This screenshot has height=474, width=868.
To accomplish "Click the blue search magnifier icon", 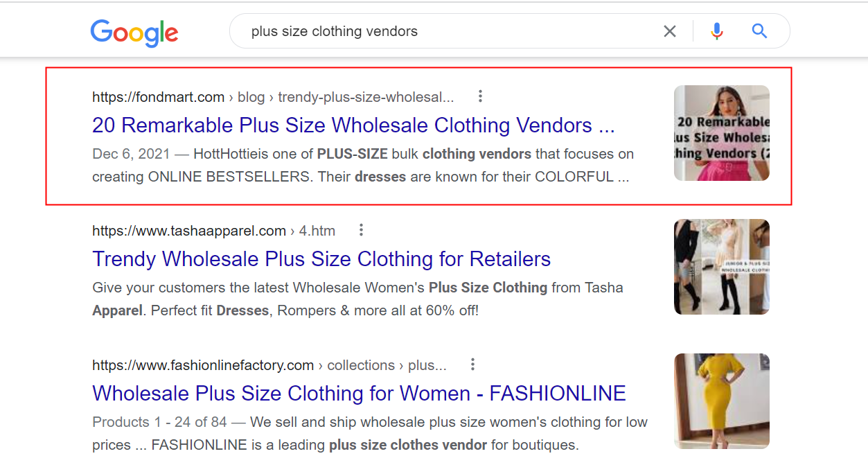I will [x=759, y=31].
